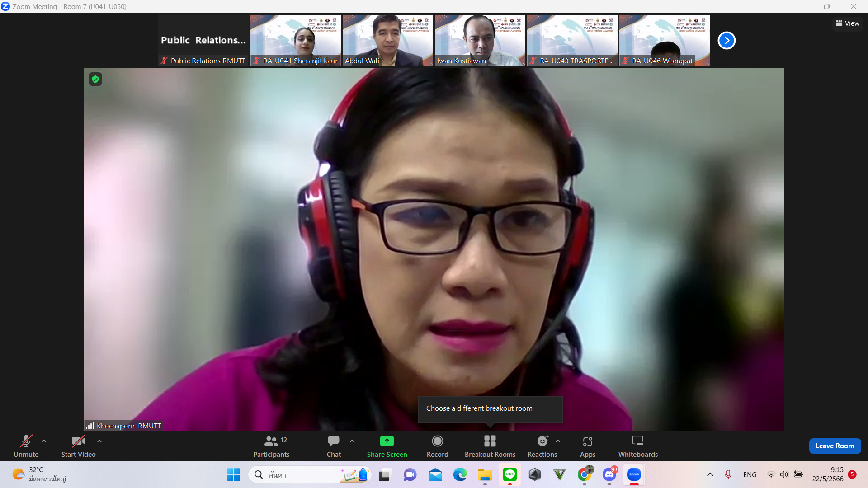Start recording with Record button
Image resolution: width=868 pixels, height=488 pixels.
pos(438,446)
